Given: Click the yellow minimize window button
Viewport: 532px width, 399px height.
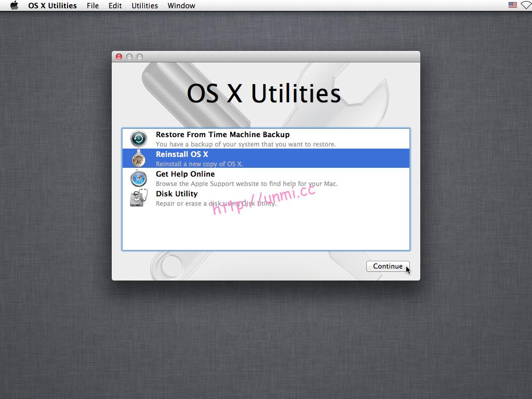Looking at the screenshot, I should click(128, 57).
